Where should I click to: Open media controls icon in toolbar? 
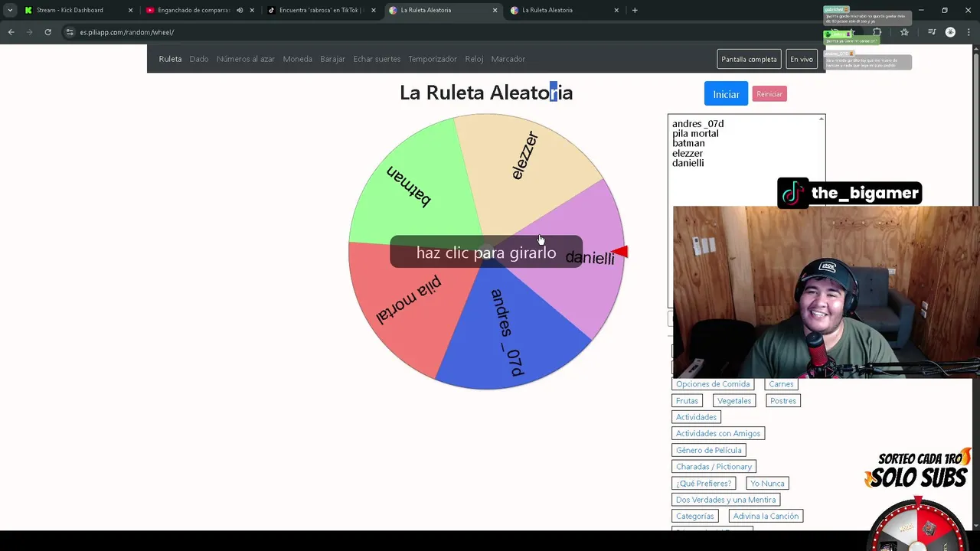point(932,32)
